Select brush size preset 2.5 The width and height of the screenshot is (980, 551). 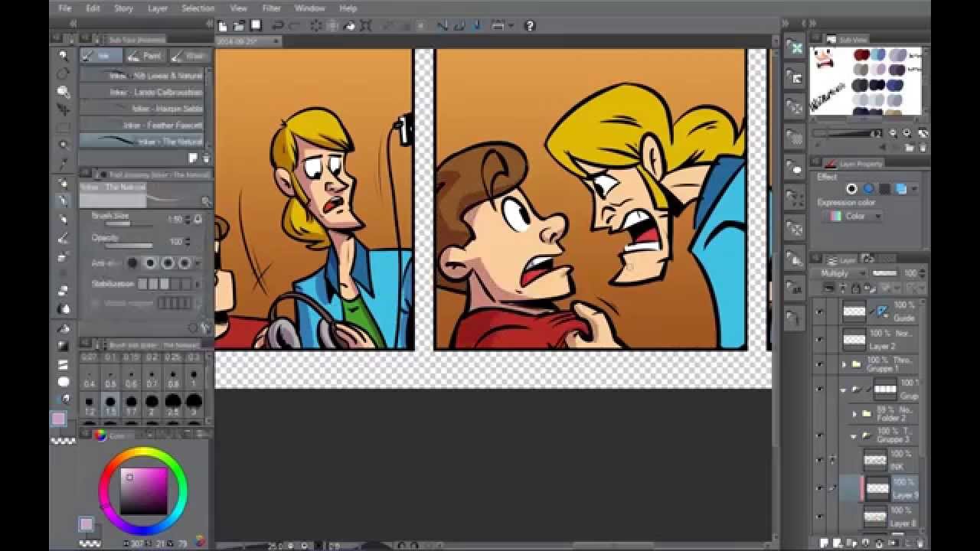(x=173, y=404)
